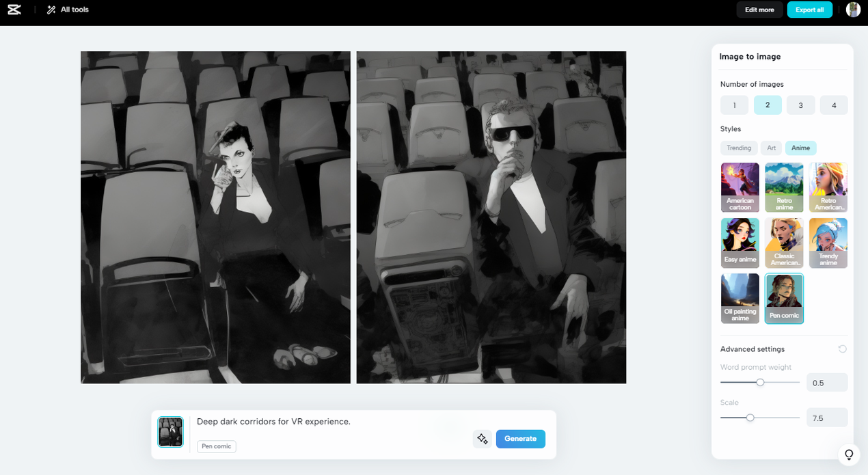The height and width of the screenshot is (475, 868).
Task: Choose the Pen comic style thumbnail
Action: [x=784, y=299]
